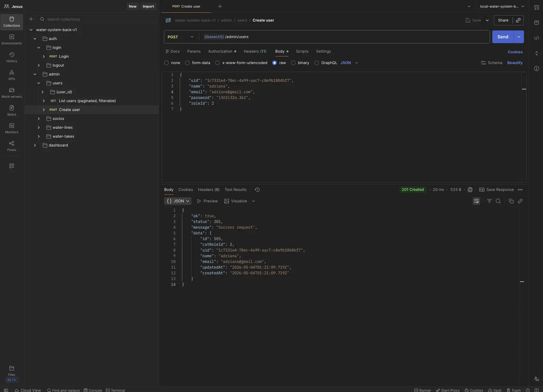
Task: Open the local-water-system environment selector
Action: click(502, 6)
